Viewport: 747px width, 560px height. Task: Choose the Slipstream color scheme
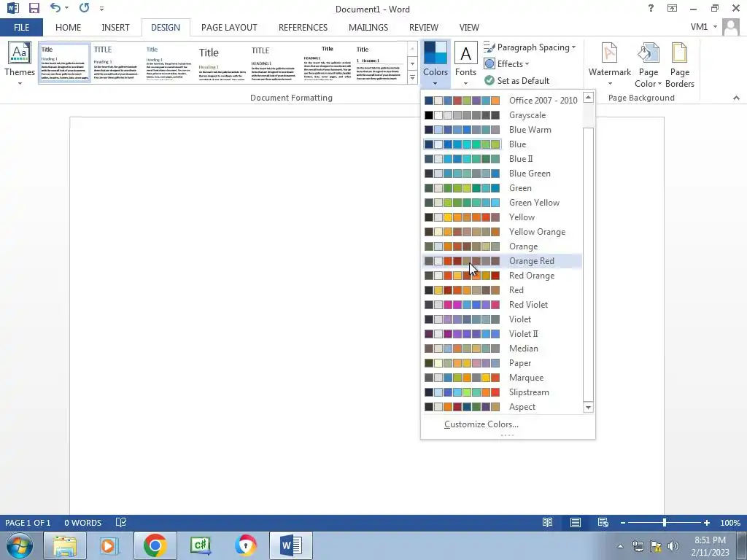502,392
